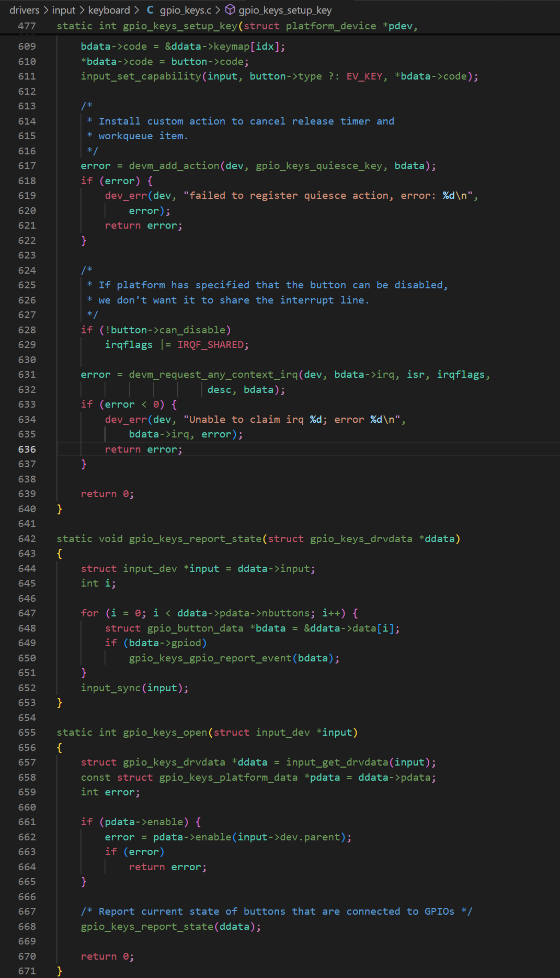This screenshot has height=978, width=560.
Task: Click line number 671
Action: (x=27, y=971)
